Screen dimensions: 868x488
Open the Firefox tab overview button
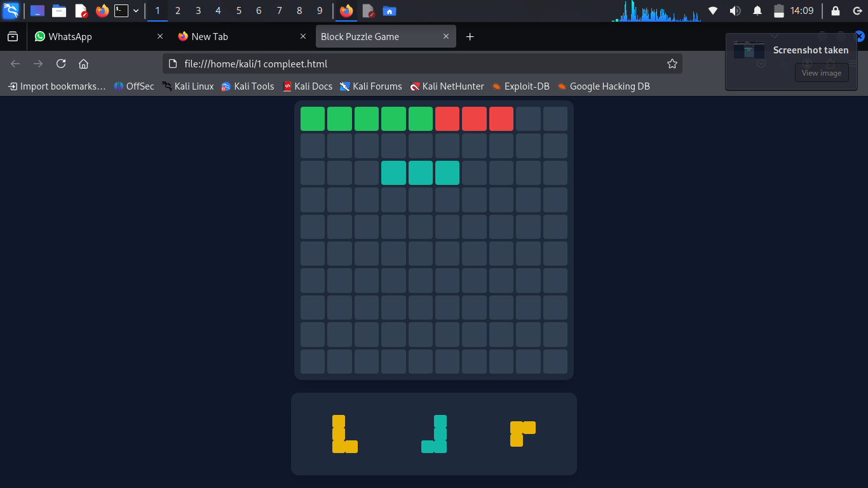[13, 37]
